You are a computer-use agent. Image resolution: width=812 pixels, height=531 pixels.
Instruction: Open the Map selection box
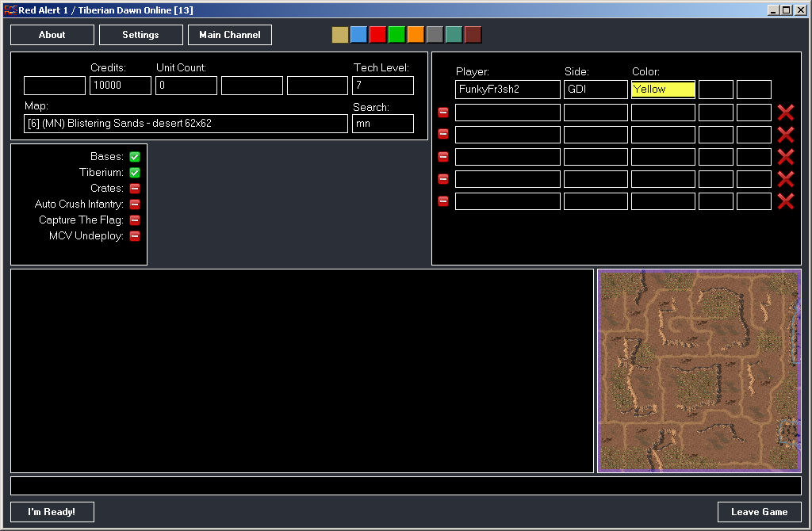tap(186, 124)
